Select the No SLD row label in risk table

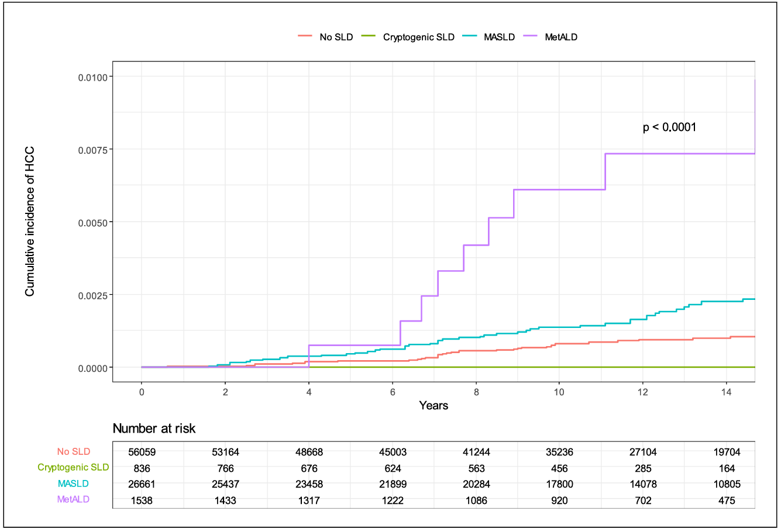click(x=74, y=452)
